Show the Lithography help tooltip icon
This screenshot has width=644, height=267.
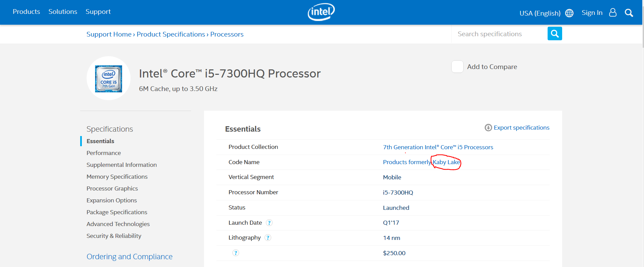pyautogui.click(x=268, y=238)
